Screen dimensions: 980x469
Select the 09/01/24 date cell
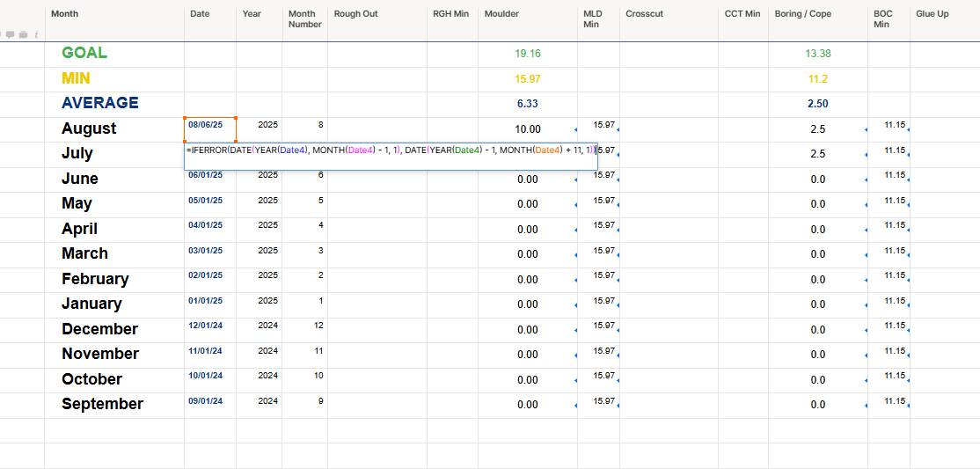[x=210, y=405]
